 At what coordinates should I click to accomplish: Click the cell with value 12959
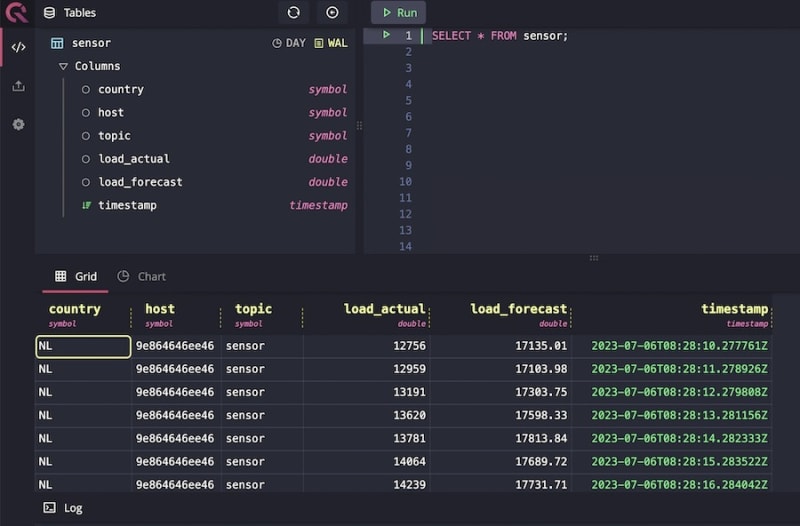(366, 369)
